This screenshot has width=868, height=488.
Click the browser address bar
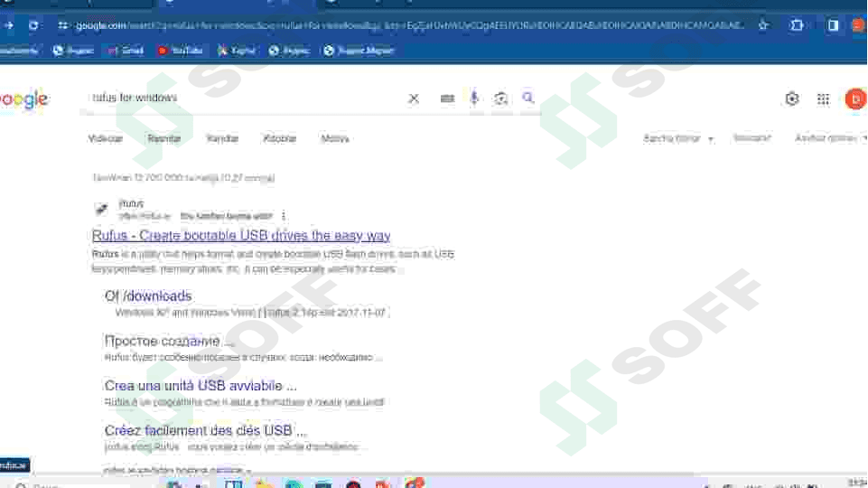pyautogui.click(x=410, y=25)
